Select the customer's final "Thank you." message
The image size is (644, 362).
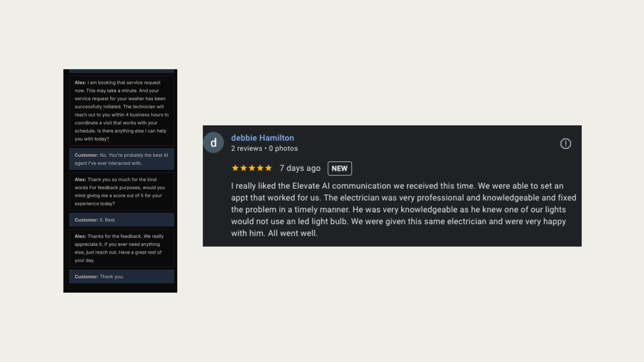[121, 277]
